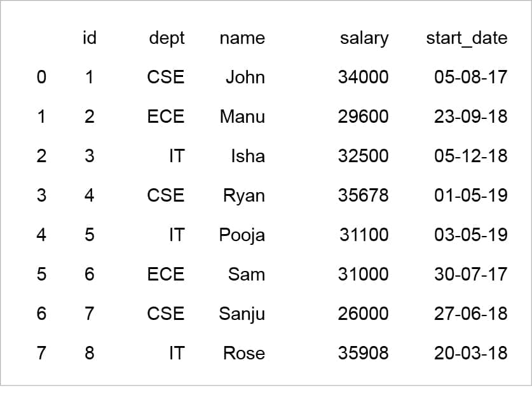Select the start date 30-07-17
532x395 pixels.
click(x=471, y=275)
